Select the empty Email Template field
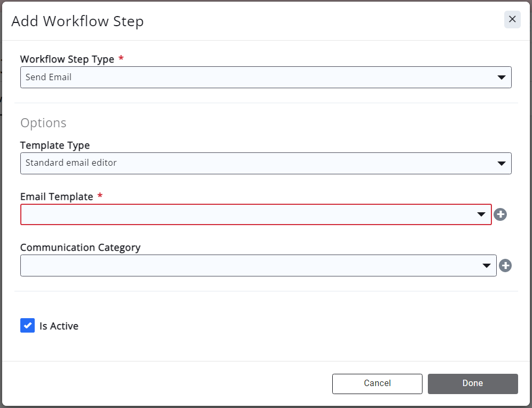Image resolution: width=532 pixels, height=408 pixels. [x=246, y=214]
